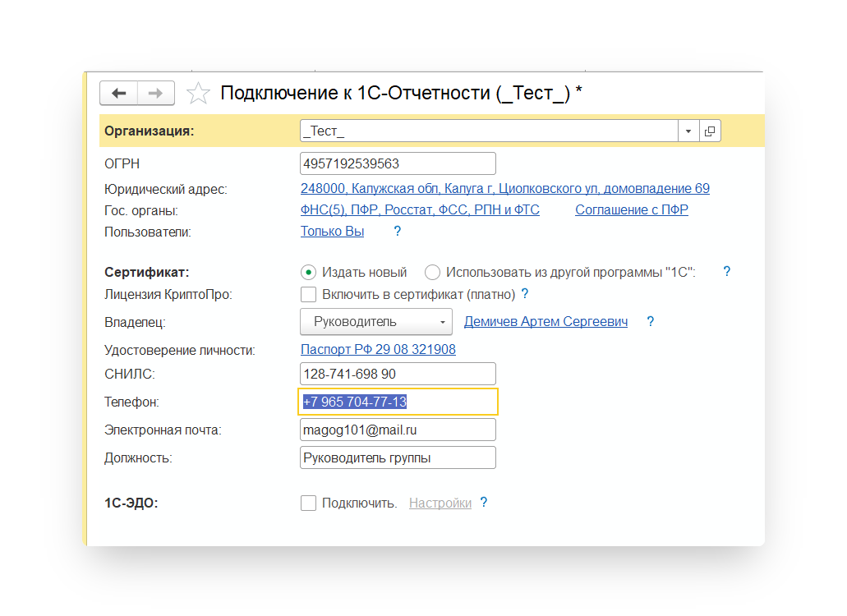
Task: Open the Только Вы users link
Action: click(x=332, y=231)
